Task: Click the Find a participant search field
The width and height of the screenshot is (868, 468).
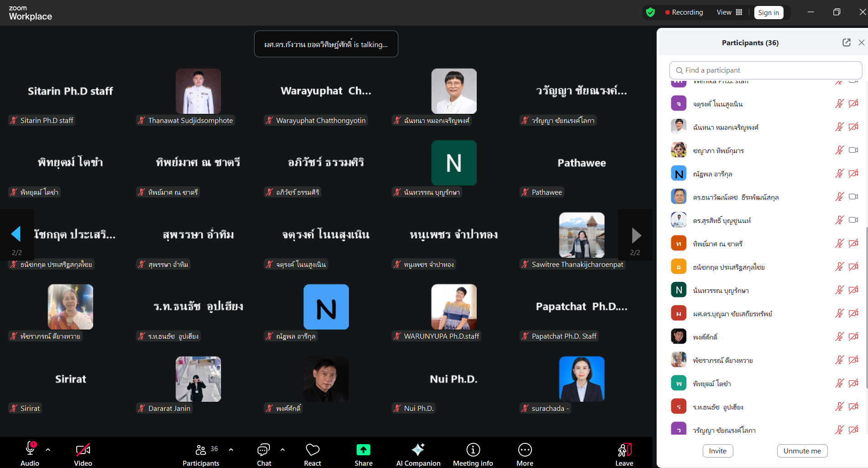Action: (x=765, y=70)
